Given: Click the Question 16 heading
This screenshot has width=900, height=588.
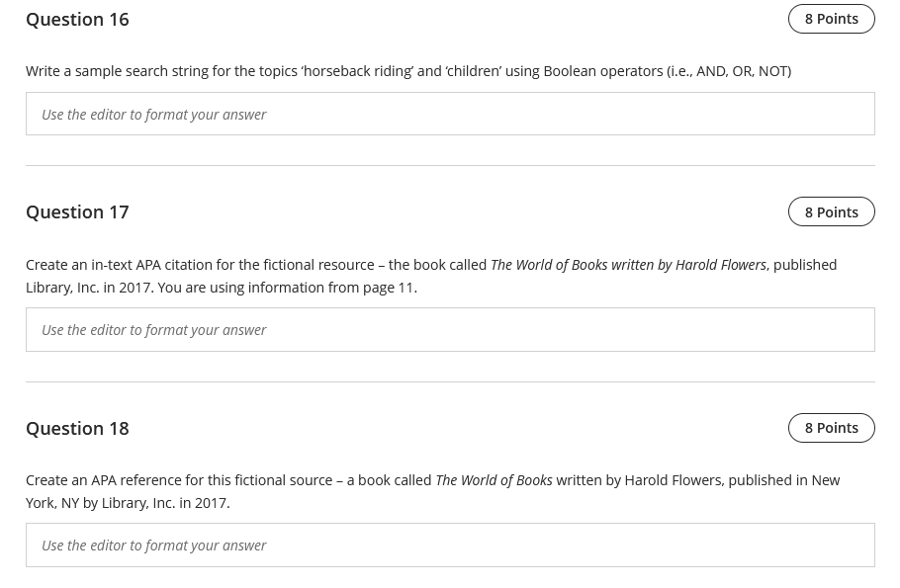Looking at the screenshot, I should tap(77, 19).
